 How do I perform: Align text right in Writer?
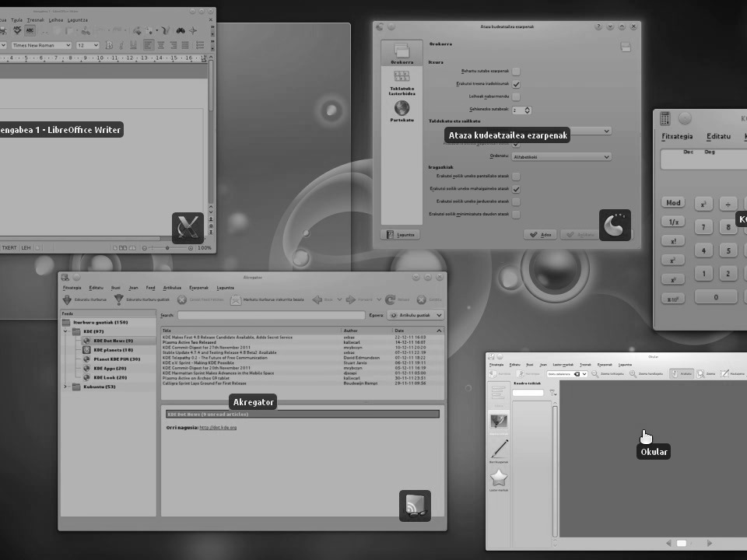tap(173, 45)
